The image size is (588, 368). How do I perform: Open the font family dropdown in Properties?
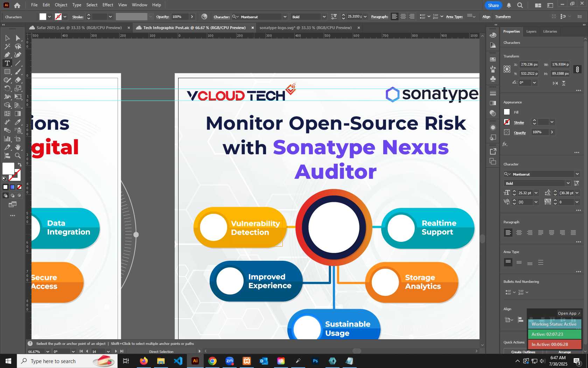pos(577,174)
